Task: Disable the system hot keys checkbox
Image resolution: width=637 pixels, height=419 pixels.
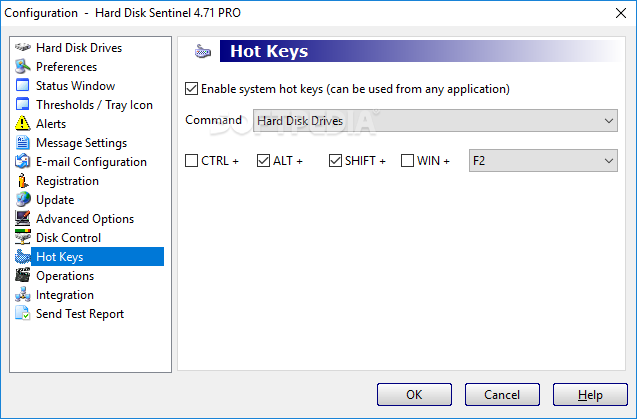Action: click(191, 89)
